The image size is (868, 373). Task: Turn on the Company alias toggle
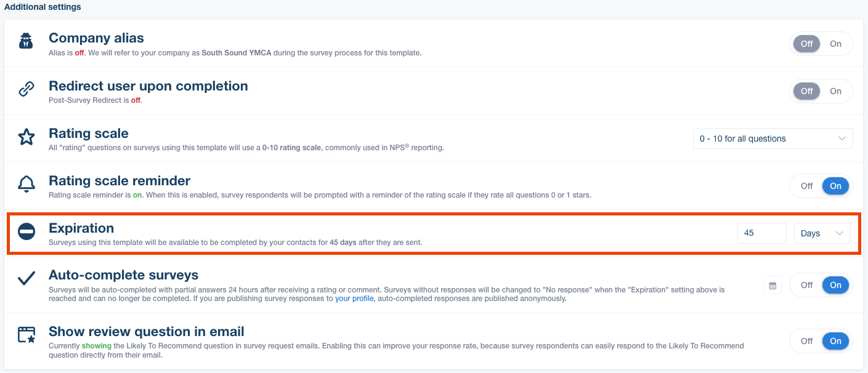(835, 44)
